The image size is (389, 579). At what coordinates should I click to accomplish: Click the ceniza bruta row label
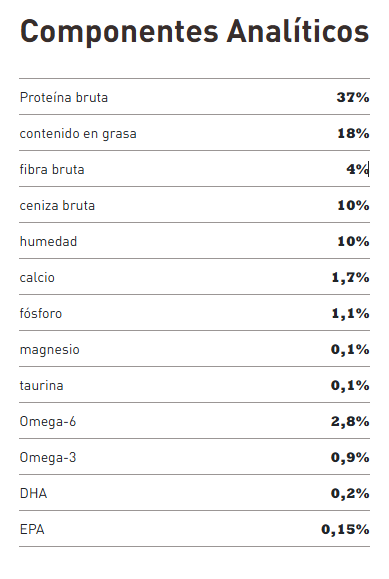pos(57,205)
